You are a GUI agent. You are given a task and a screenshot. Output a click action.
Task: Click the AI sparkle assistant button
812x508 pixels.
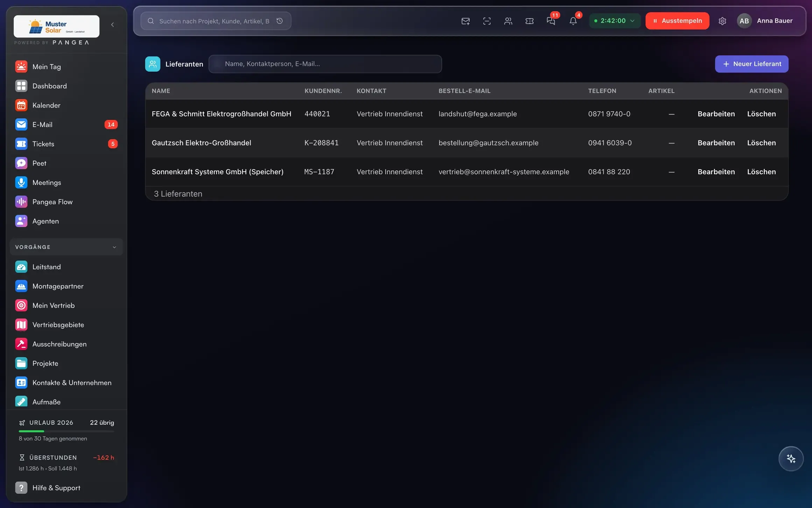[791, 459]
